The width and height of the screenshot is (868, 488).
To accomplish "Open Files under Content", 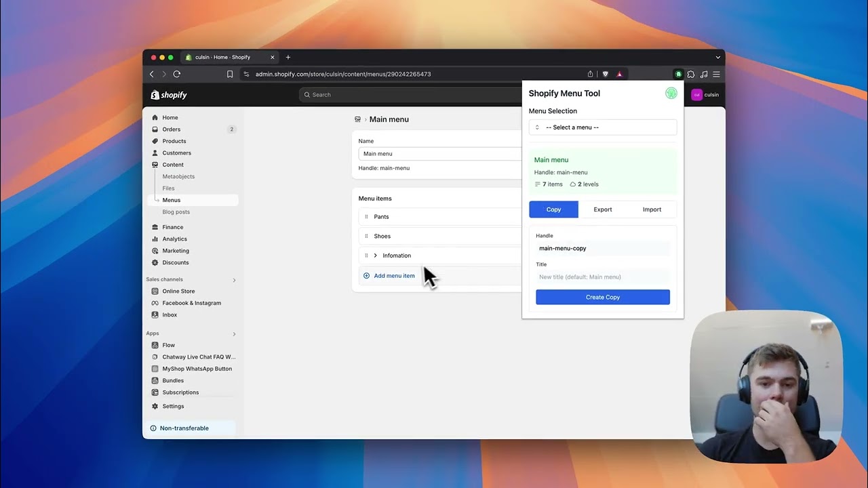I will pyautogui.click(x=168, y=188).
